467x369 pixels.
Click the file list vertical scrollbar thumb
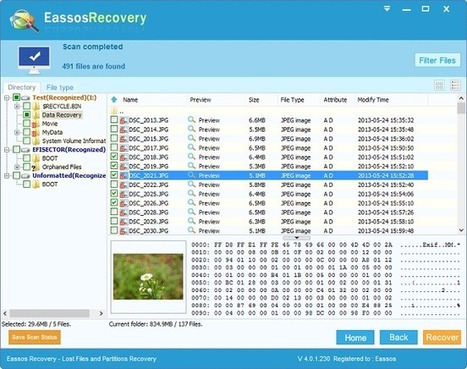pos(461,108)
